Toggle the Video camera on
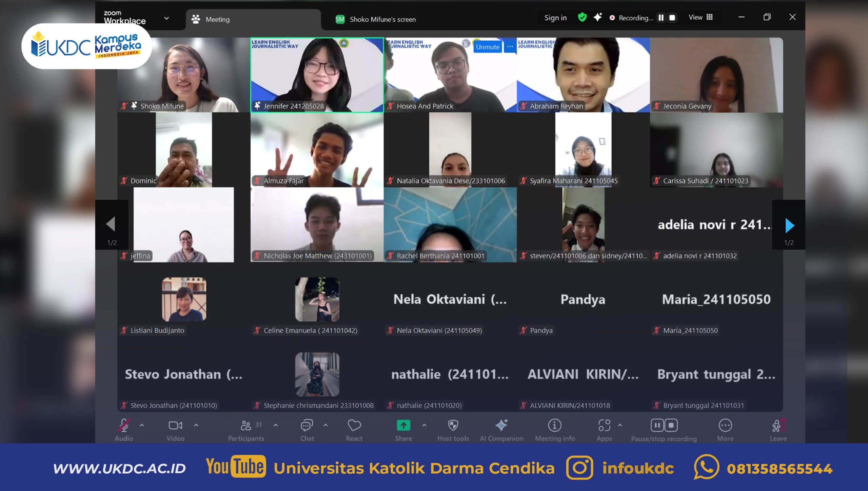The height and width of the screenshot is (491, 868). pos(175,426)
